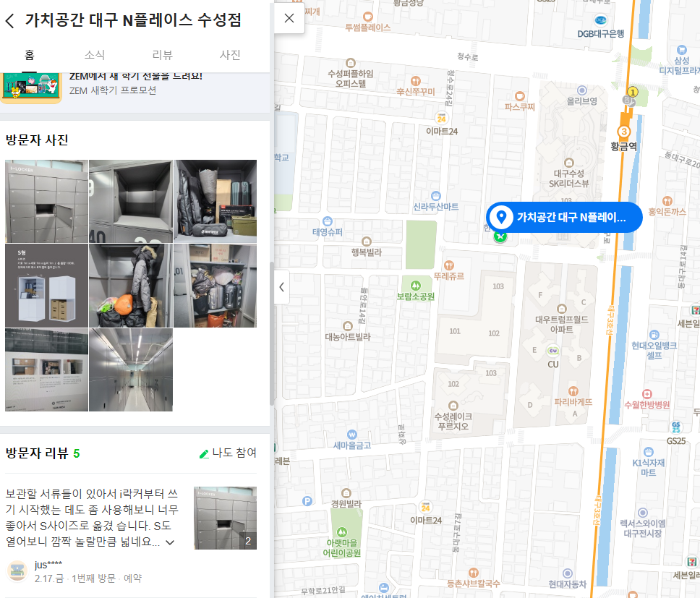Click the 파스쿠찌 cafe icon
This screenshot has width=700, height=598.
[x=520, y=96]
